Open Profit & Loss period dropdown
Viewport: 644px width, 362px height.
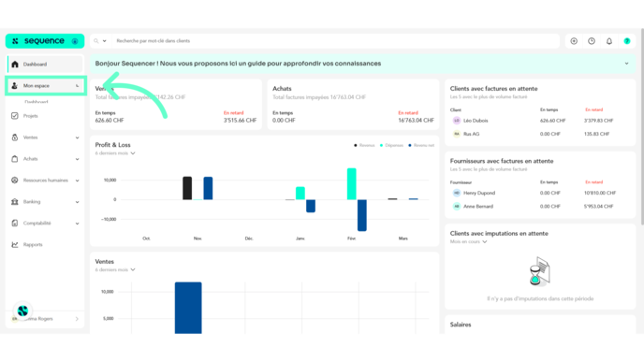pos(115,153)
